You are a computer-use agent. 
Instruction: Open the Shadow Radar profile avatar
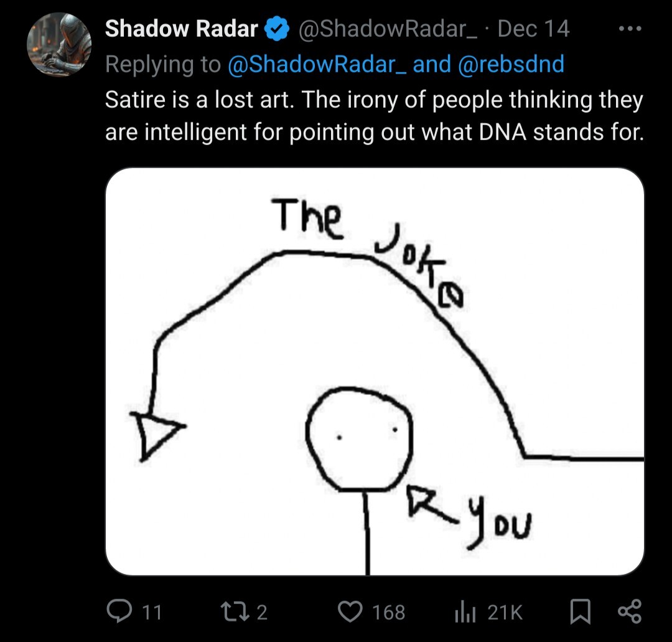tap(59, 44)
